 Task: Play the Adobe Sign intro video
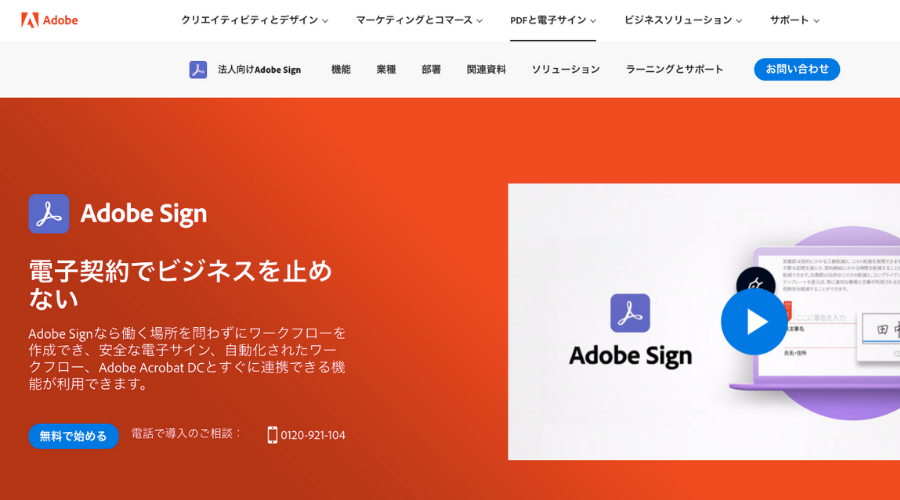pos(754,321)
